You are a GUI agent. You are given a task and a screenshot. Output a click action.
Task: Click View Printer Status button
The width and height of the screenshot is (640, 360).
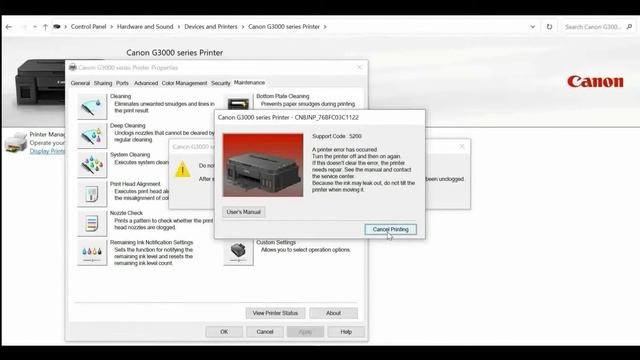point(276,313)
